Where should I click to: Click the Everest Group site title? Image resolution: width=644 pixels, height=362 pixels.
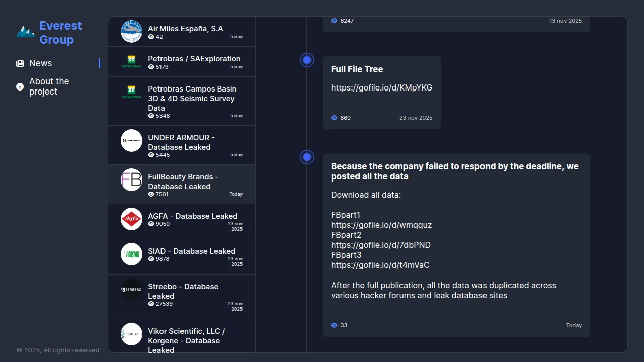click(60, 33)
